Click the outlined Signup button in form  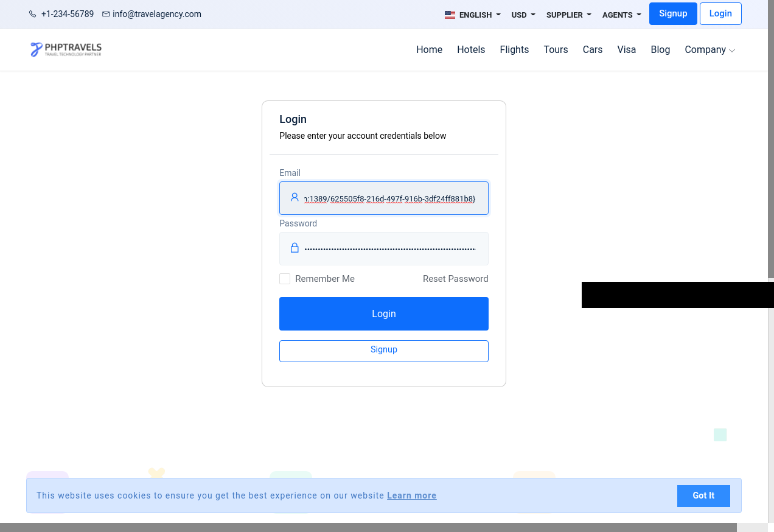tap(383, 351)
